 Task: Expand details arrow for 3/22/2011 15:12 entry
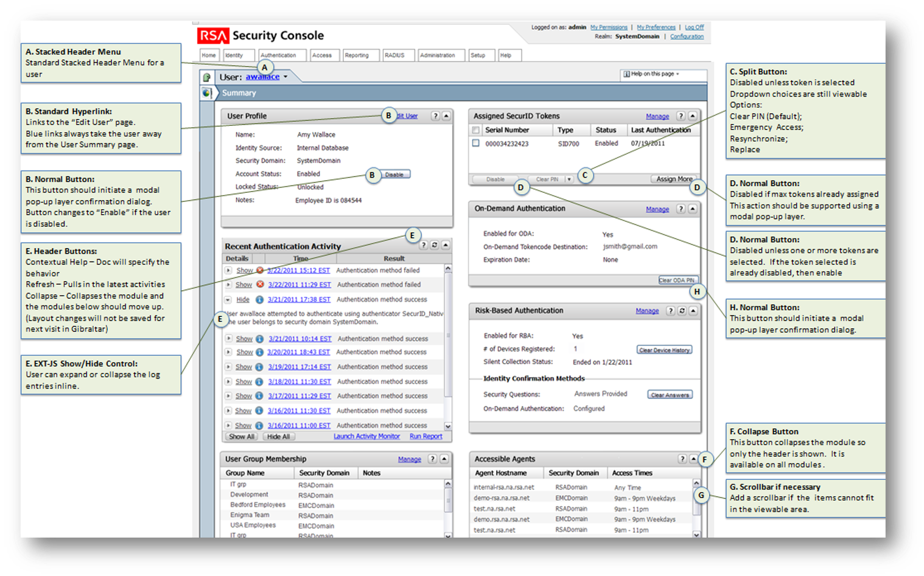[x=228, y=270]
